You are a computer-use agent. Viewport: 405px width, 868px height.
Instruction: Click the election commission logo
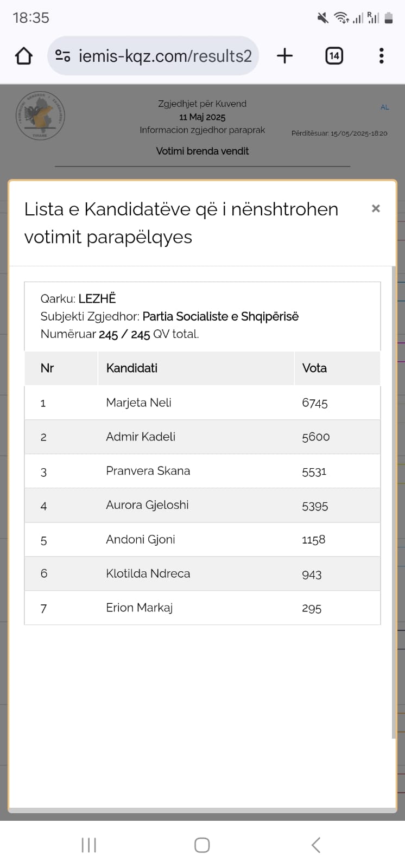tap(40, 116)
